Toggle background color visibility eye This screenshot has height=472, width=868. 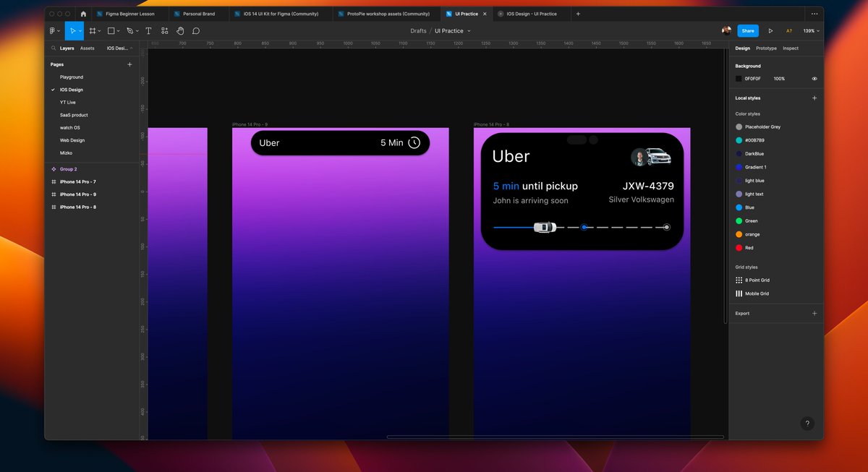coord(814,79)
